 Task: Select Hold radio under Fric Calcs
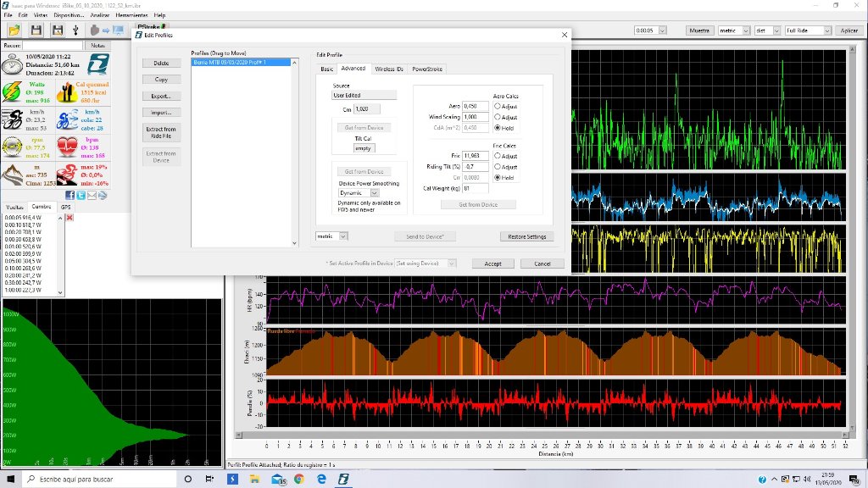497,178
